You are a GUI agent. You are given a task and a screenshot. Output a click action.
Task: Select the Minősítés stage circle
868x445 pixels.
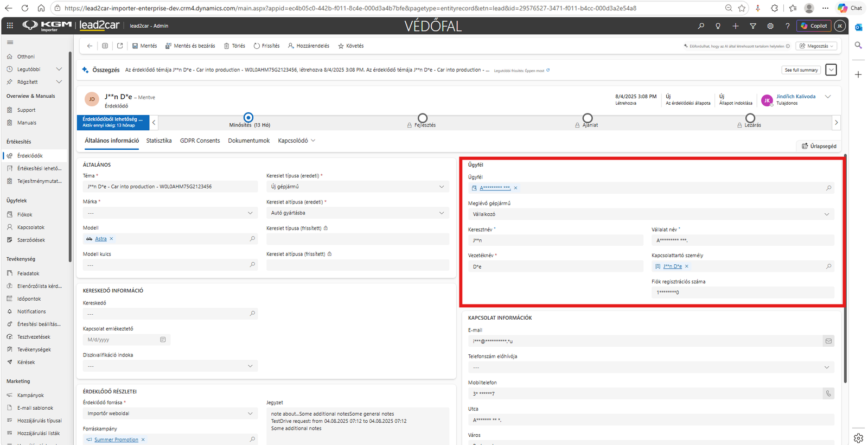pos(248,118)
